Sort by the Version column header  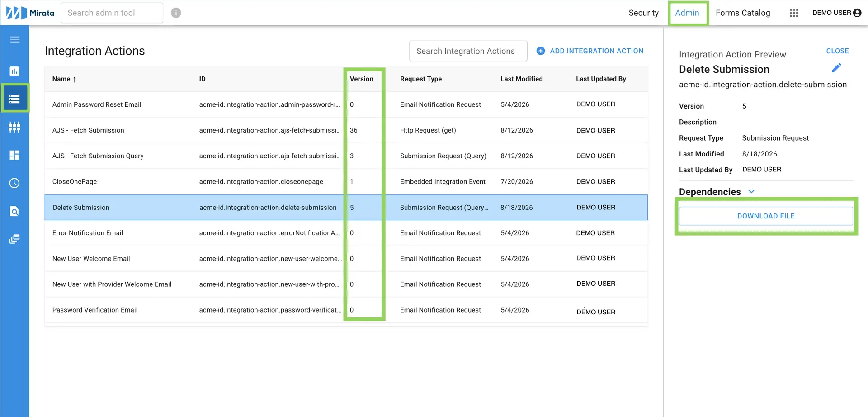pos(361,79)
